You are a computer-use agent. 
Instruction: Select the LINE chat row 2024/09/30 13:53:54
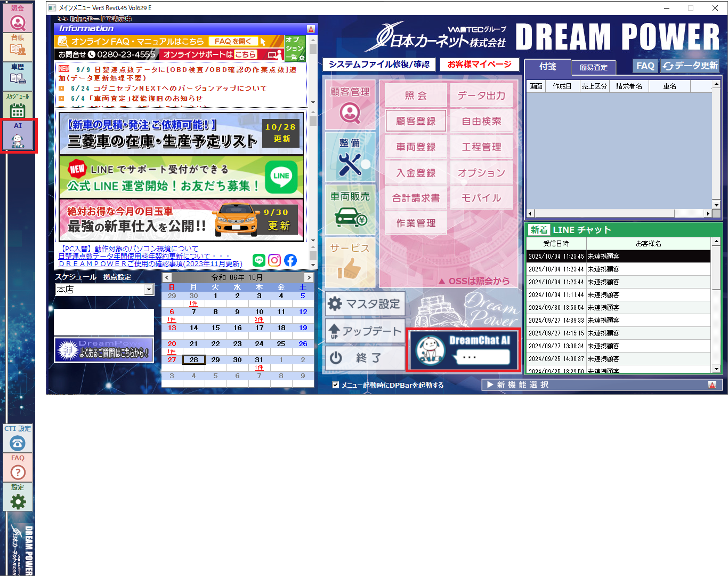pos(618,308)
